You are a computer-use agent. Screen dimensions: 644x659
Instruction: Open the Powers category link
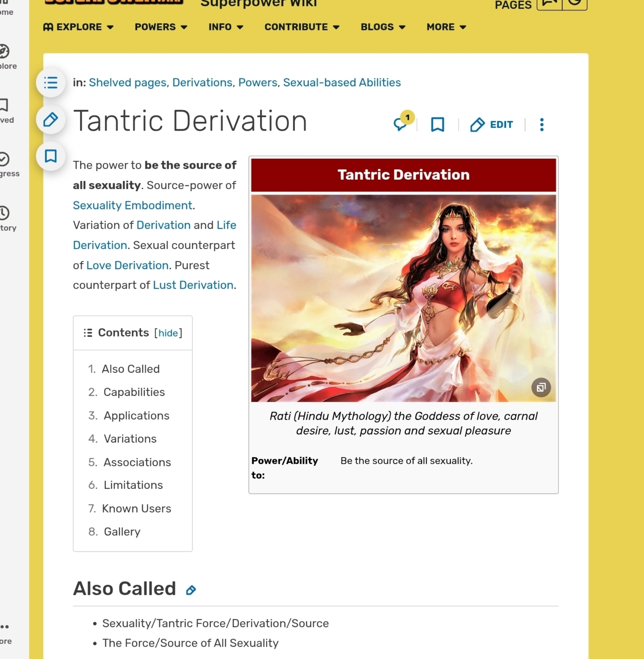tap(258, 82)
